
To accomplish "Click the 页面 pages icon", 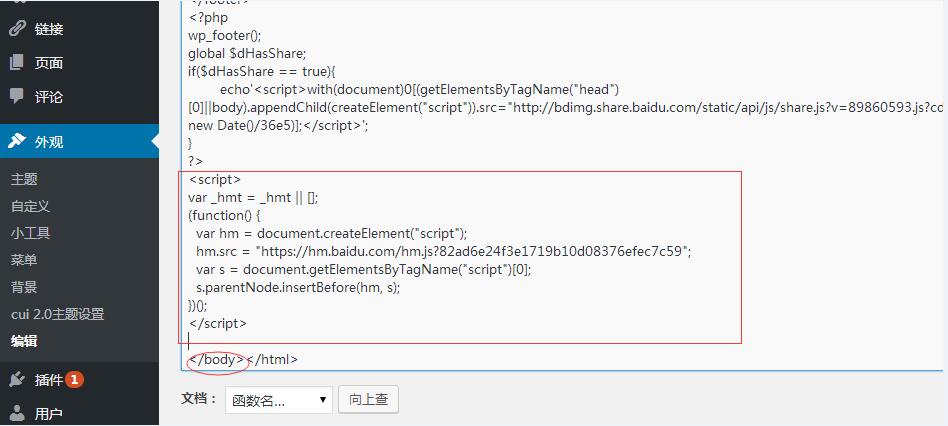I will [x=17, y=63].
